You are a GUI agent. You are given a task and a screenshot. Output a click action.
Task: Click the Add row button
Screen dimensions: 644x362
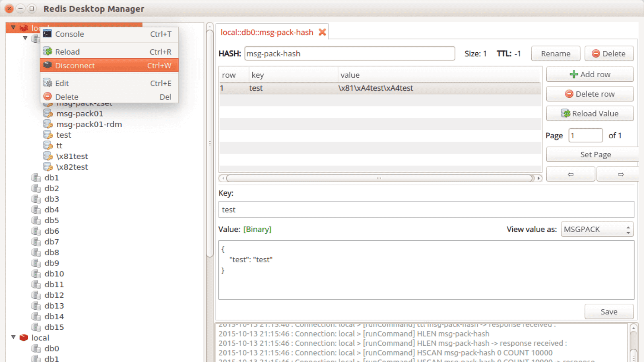[590, 74]
